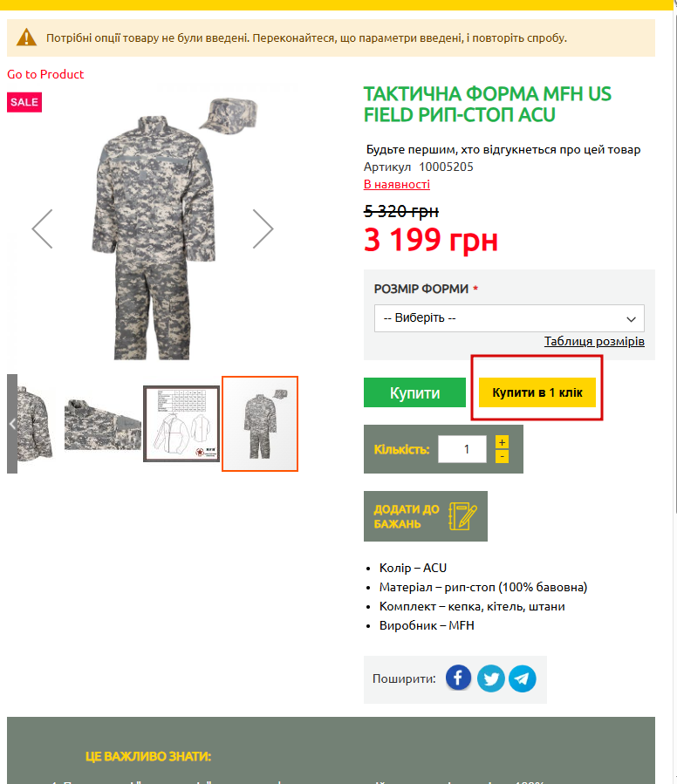The width and height of the screenshot is (677, 784).
Task: Share product via Telegram icon
Action: click(523, 678)
